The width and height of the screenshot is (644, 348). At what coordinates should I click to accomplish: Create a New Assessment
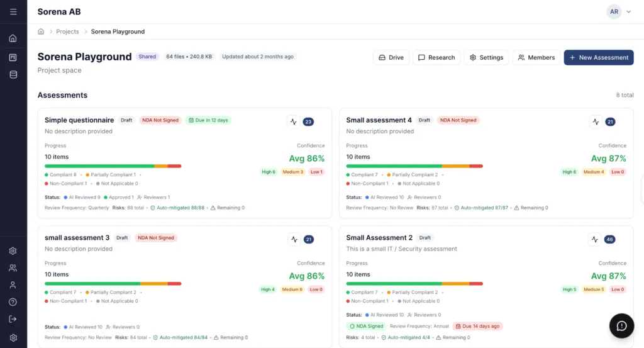[598, 57]
